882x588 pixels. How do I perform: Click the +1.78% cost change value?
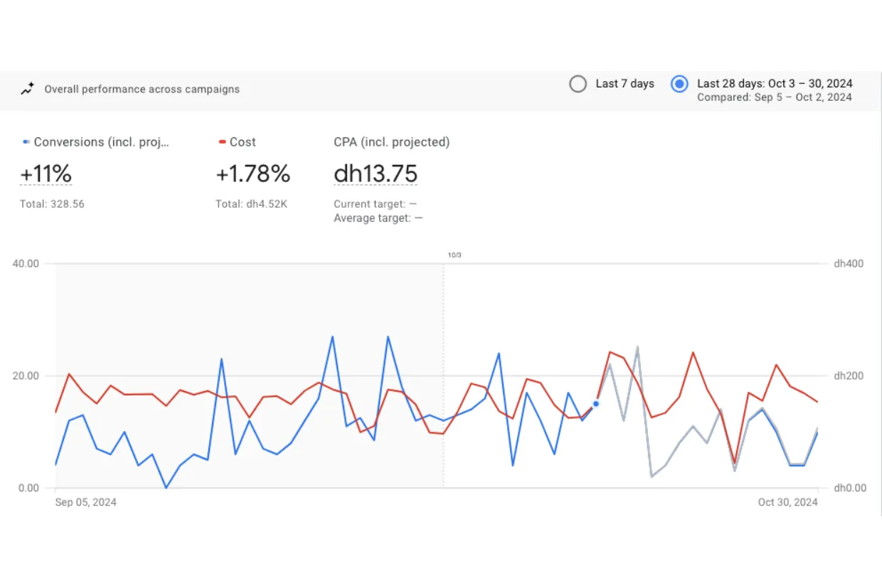tap(253, 174)
